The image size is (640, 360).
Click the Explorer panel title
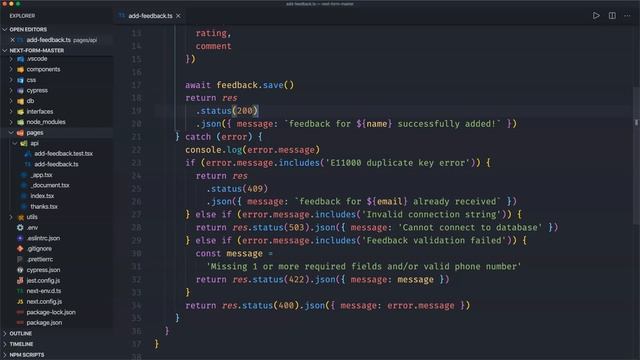(22, 16)
